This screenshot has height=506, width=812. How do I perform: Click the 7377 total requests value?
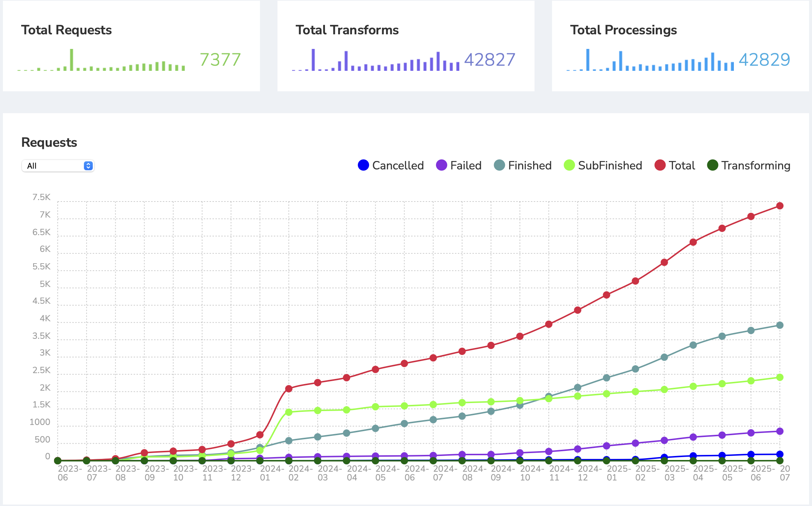220,60
